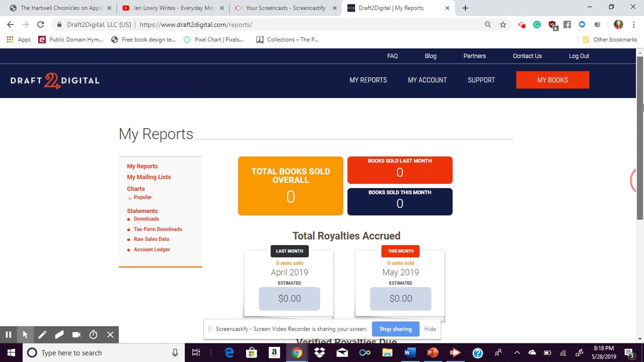Open the Grammarly extension icon
Screen dimensions: 644x362
[x=537, y=24]
